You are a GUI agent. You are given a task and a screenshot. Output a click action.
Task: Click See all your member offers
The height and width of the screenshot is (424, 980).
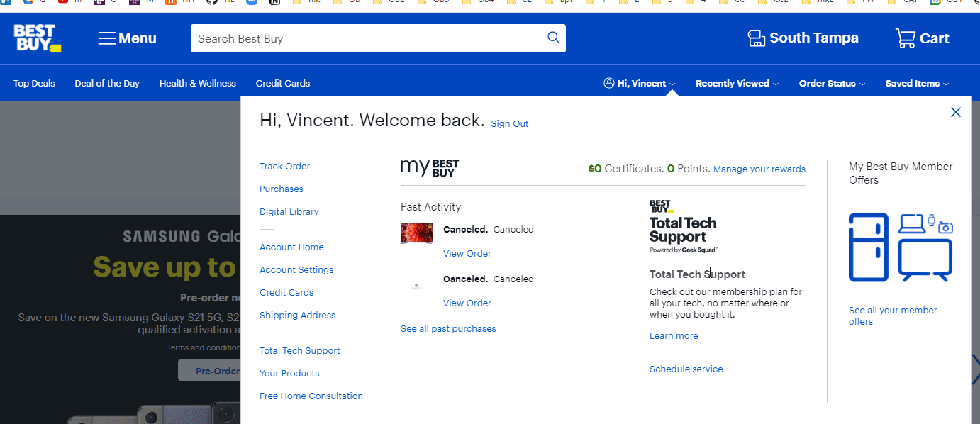pos(893,316)
